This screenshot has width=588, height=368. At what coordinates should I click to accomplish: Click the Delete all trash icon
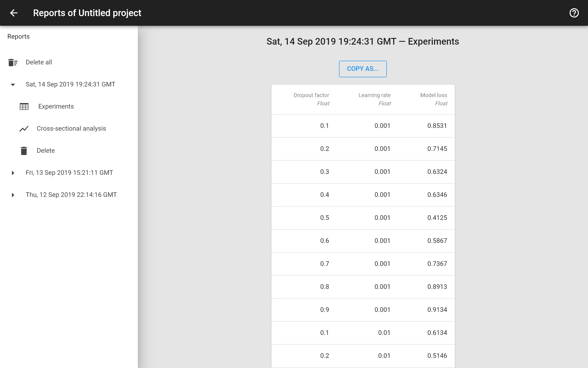[x=13, y=62]
